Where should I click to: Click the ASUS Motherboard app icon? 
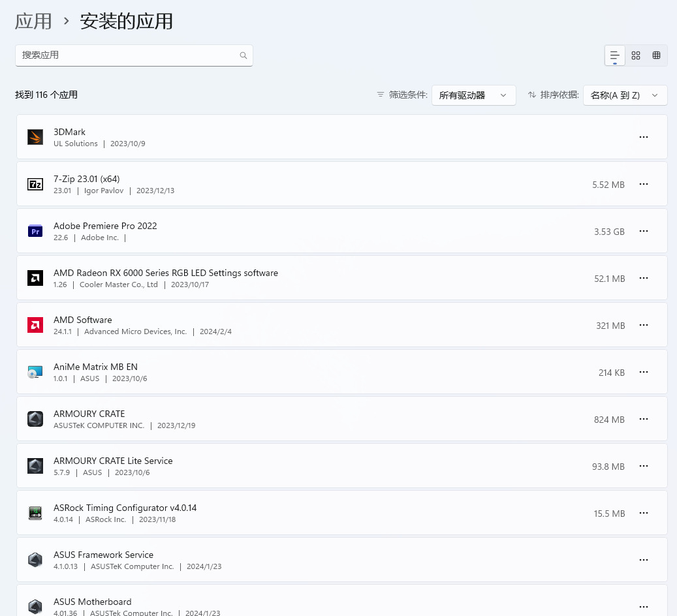[x=35, y=607]
